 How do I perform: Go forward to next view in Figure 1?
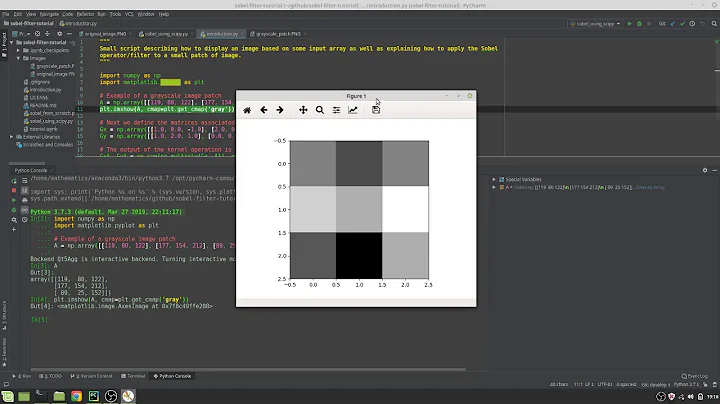point(280,110)
